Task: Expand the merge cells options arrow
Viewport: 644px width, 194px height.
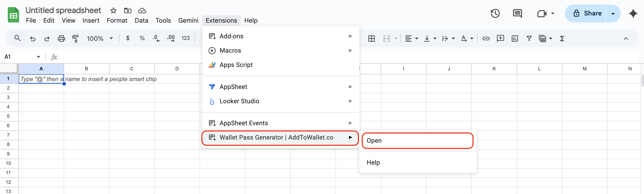Action: click(396, 39)
